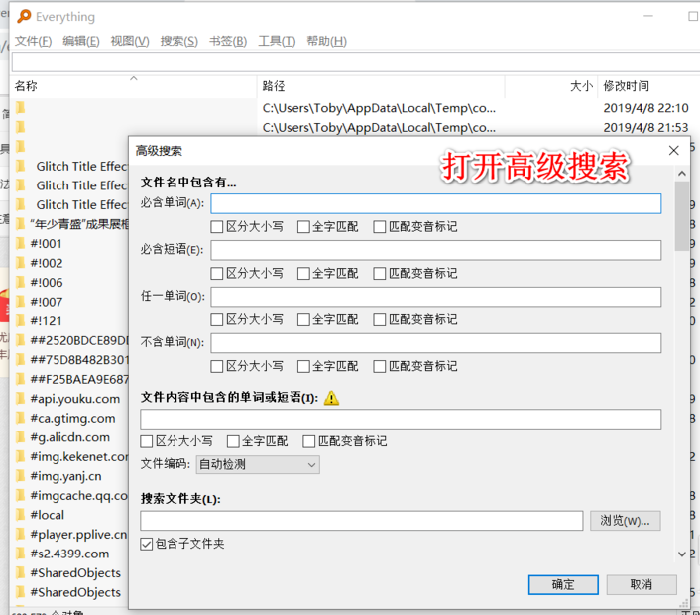Minimize the Everything window
The width and height of the screenshot is (700, 615).
(x=648, y=16)
